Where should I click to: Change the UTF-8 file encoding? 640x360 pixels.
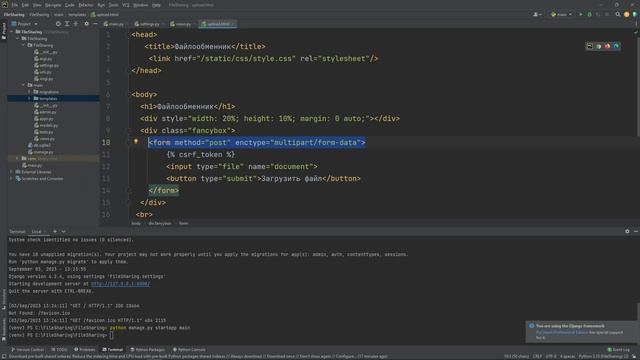click(x=551, y=356)
